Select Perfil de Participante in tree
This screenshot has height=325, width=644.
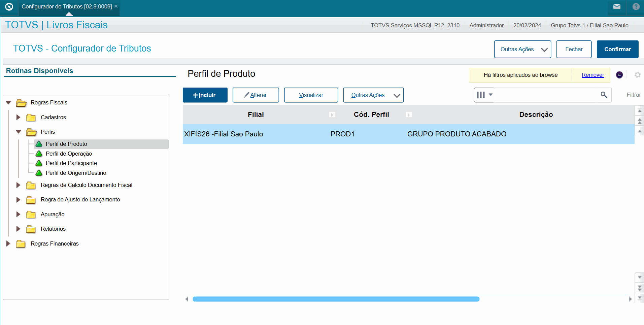[71, 163]
